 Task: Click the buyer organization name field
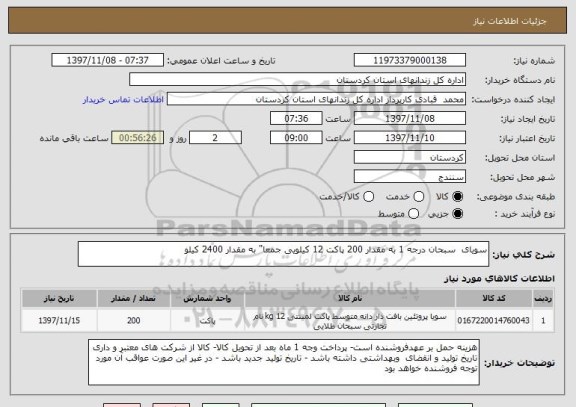[298, 80]
